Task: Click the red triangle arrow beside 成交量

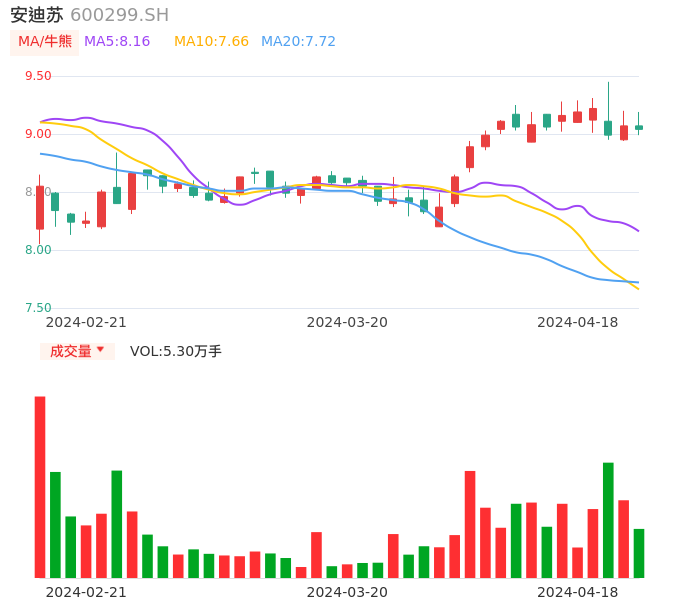Action: (x=100, y=350)
